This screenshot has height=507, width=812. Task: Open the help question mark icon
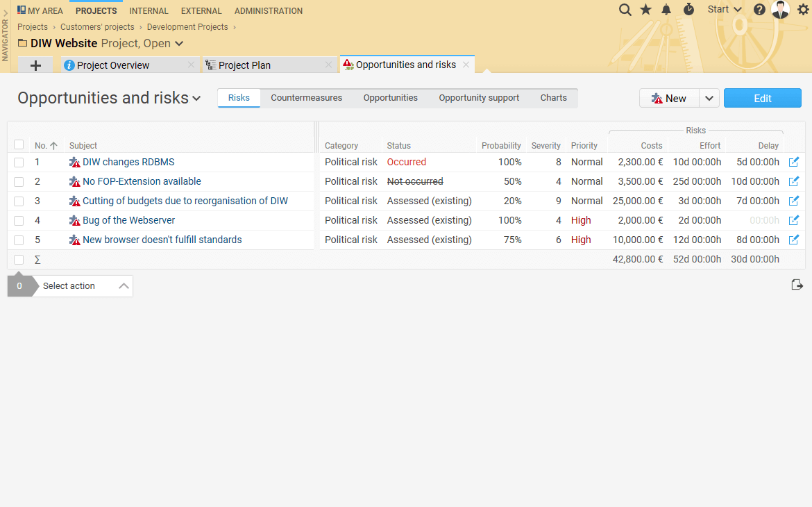pyautogui.click(x=759, y=10)
